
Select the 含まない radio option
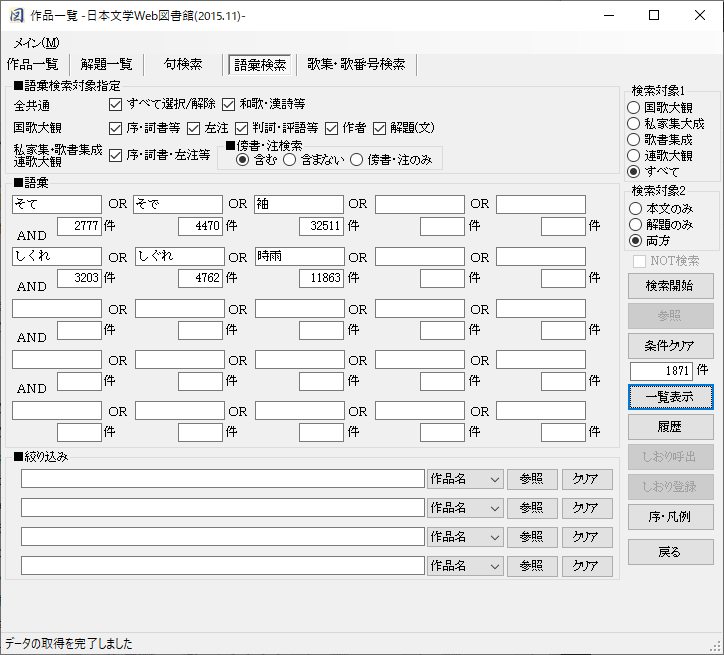(x=290, y=160)
